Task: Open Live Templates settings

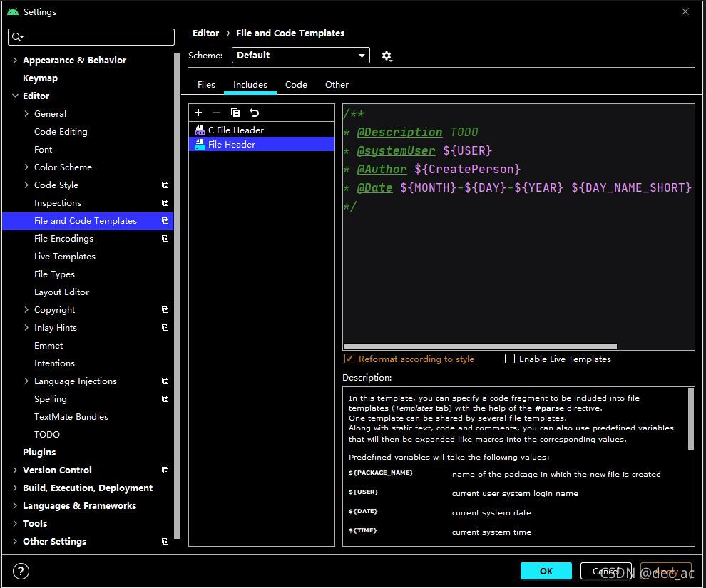Action: [65, 257]
